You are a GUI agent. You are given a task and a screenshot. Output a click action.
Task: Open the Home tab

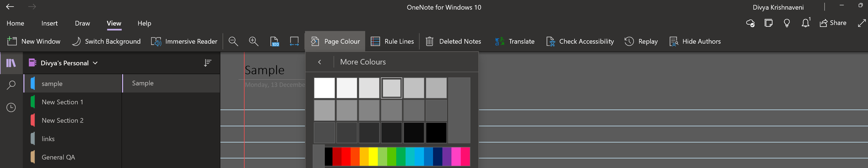click(x=15, y=23)
